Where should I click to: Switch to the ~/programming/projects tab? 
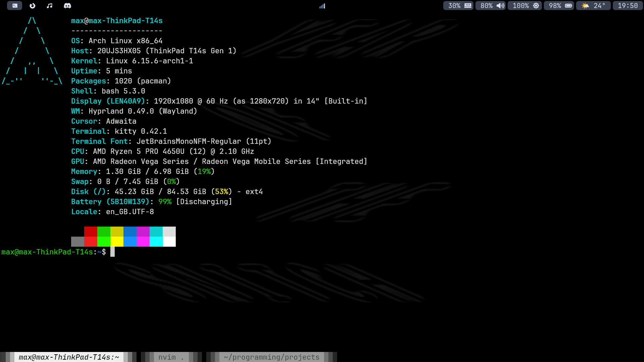point(271,357)
